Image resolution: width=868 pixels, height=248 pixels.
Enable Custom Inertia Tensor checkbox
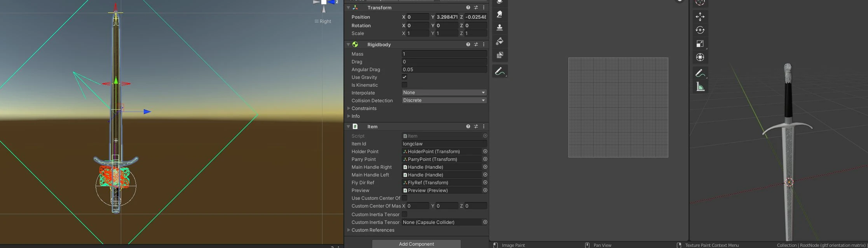click(x=404, y=214)
